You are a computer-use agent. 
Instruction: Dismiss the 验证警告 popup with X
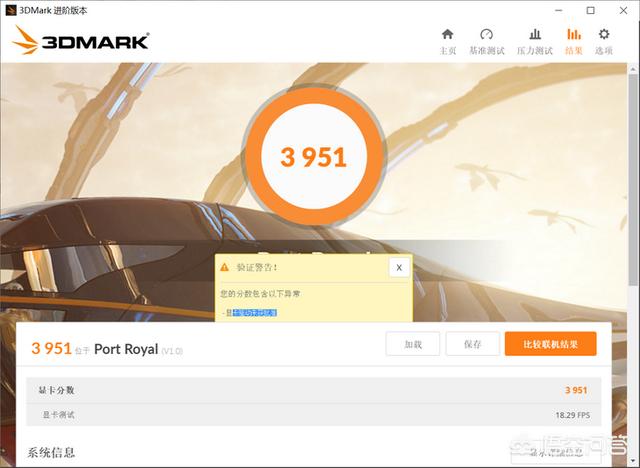coord(399,268)
